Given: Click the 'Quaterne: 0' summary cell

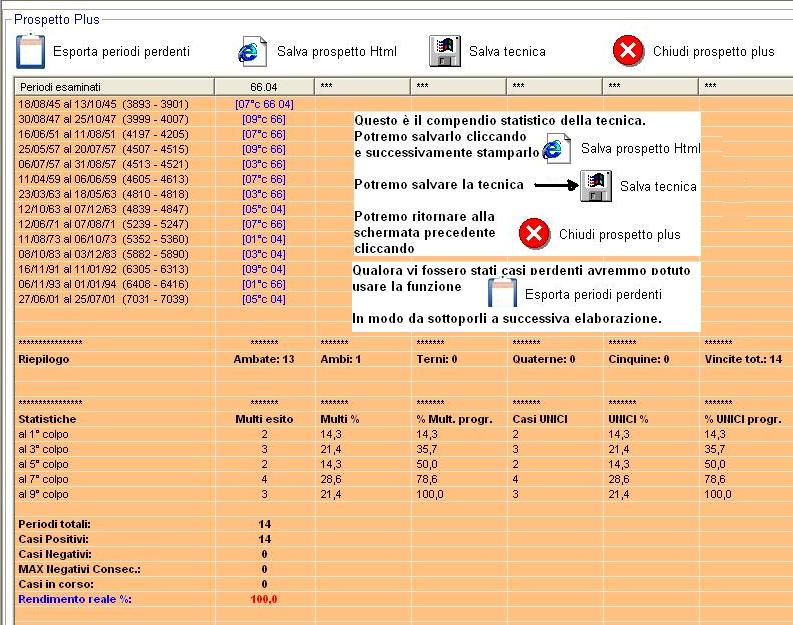Looking at the screenshot, I should (544, 360).
